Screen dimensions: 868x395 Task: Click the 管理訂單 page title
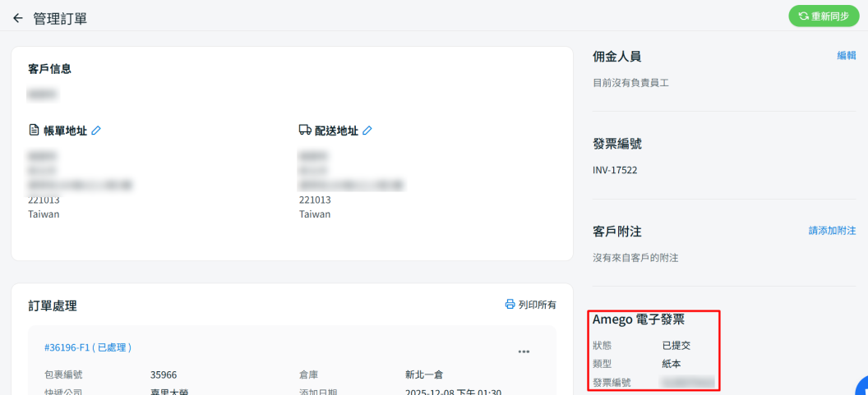[60, 18]
